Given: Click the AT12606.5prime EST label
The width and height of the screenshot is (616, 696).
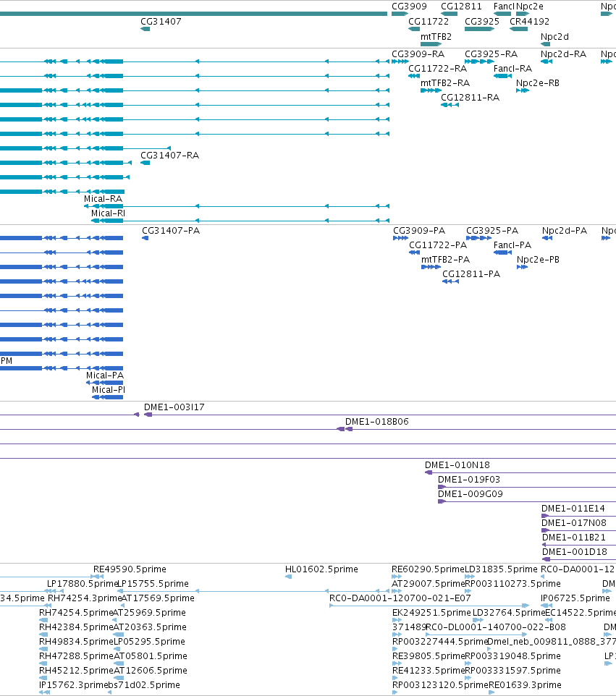Looking at the screenshot, I should 151,670.
